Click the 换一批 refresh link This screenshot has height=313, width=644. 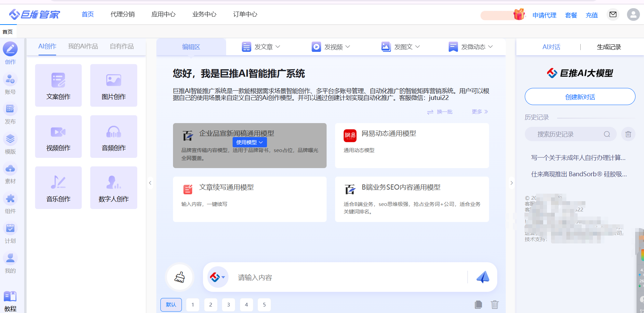click(440, 111)
